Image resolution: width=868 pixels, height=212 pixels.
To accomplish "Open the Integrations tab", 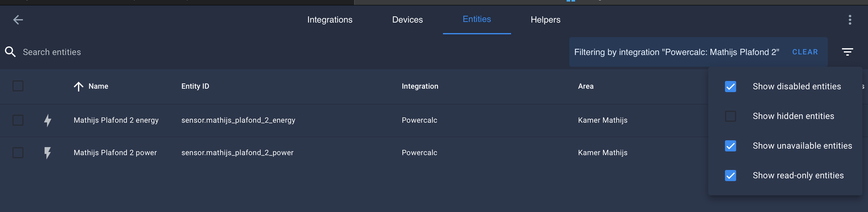I will tap(330, 19).
